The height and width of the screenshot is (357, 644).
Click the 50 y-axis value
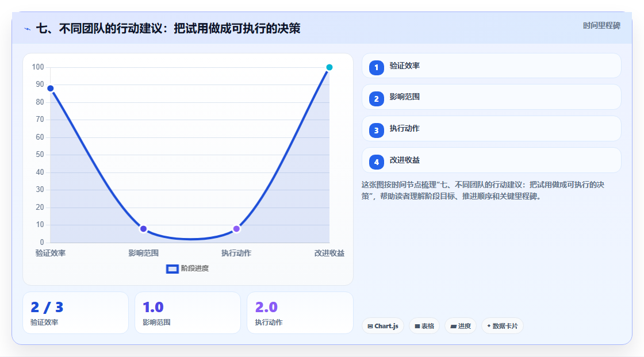click(40, 155)
